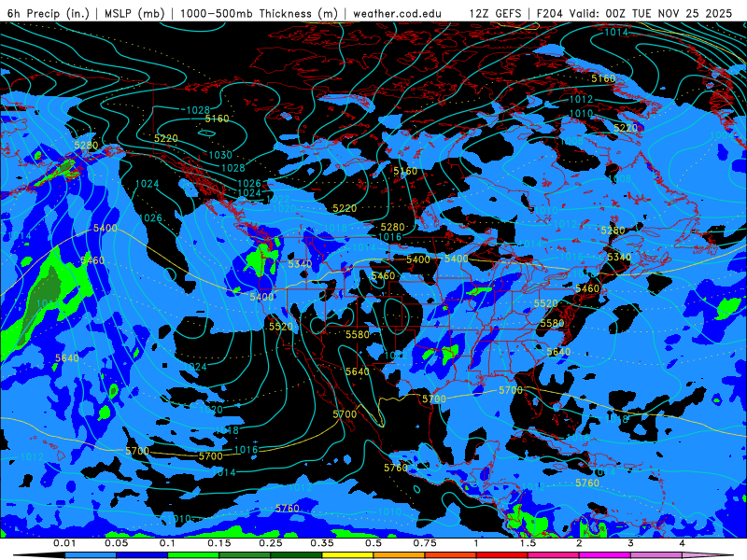Click 'Valid: 00Z TUE NOV 25 2025' text
Screen dimensions: 747x560
pos(651,13)
